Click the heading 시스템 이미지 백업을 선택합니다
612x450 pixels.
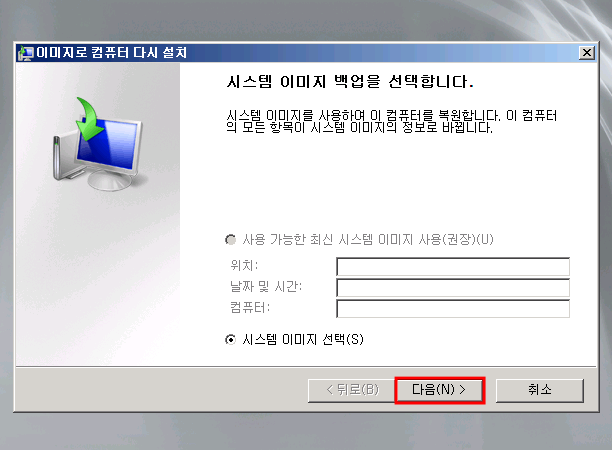[350, 82]
